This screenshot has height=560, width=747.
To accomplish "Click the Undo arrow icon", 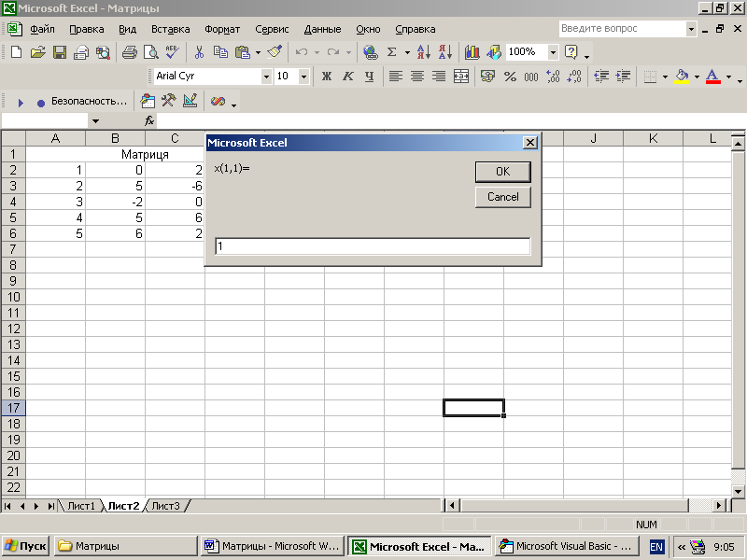I will 301,52.
